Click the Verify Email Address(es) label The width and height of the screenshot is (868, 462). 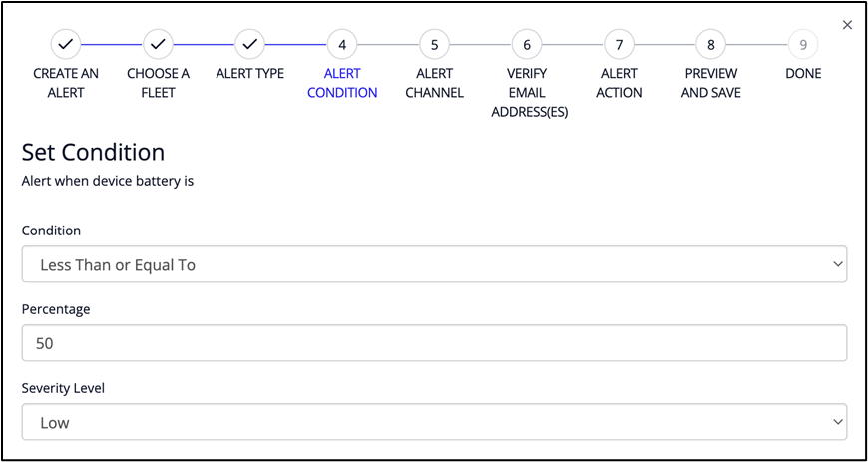pyautogui.click(x=529, y=92)
